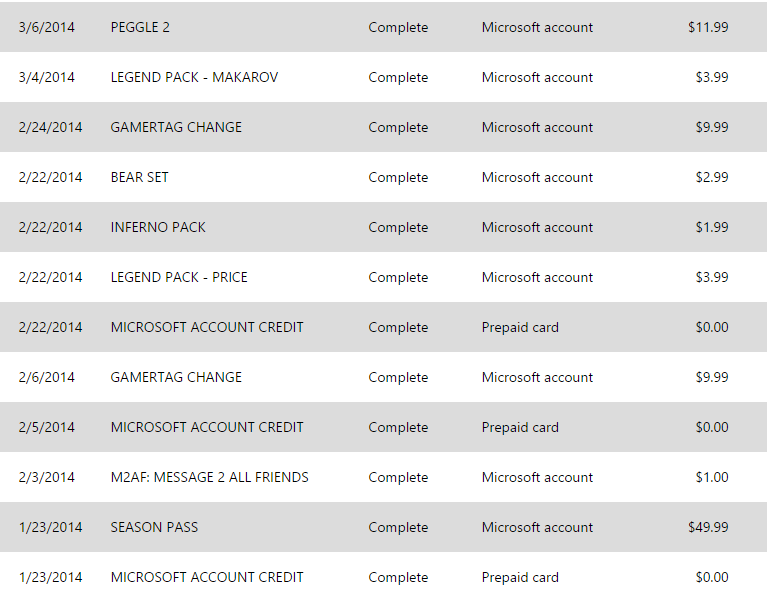Image resolution: width=768 pixels, height=599 pixels.
Task: Open the BEAR SET transaction
Action: point(139,177)
